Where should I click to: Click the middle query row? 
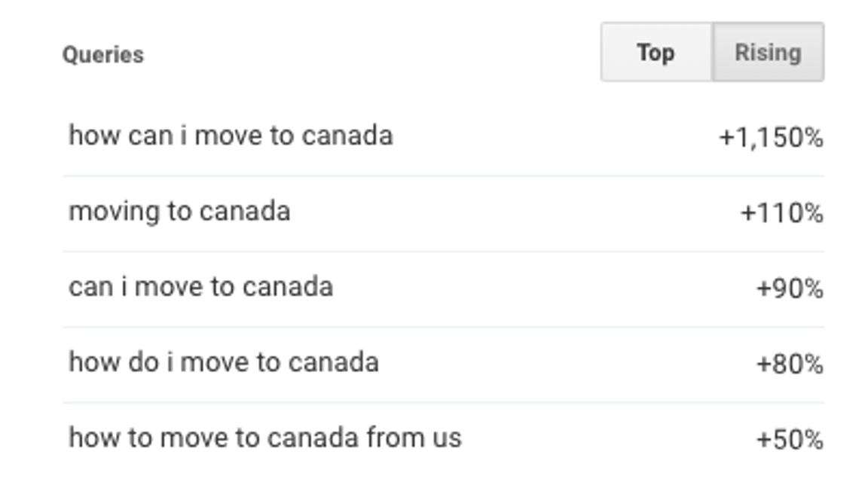(x=445, y=286)
